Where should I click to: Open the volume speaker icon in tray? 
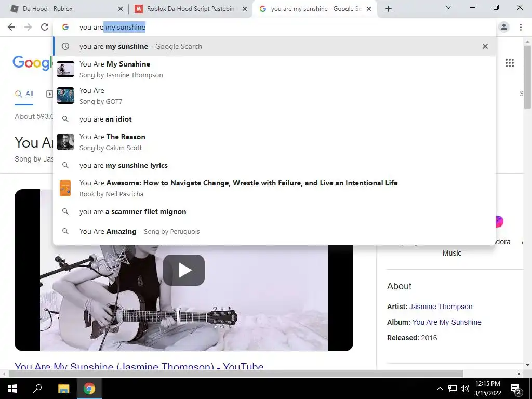point(465,389)
